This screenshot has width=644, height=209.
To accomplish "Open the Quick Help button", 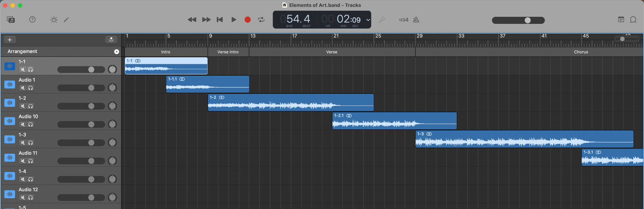I will click(x=32, y=20).
